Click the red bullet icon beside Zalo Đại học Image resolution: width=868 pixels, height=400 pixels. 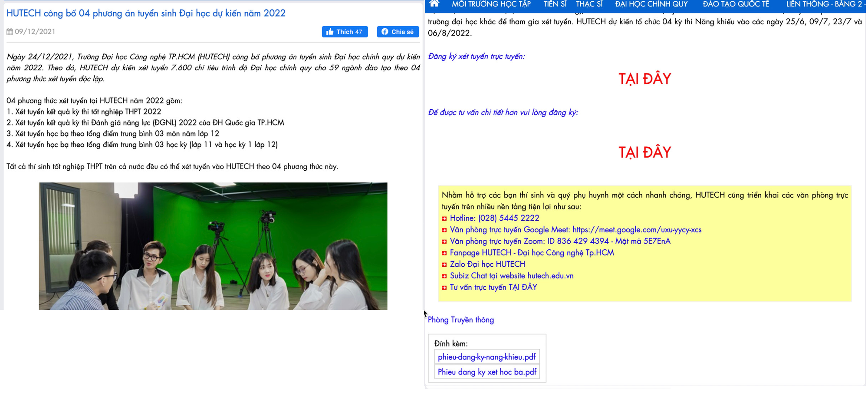click(x=444, y=264)
